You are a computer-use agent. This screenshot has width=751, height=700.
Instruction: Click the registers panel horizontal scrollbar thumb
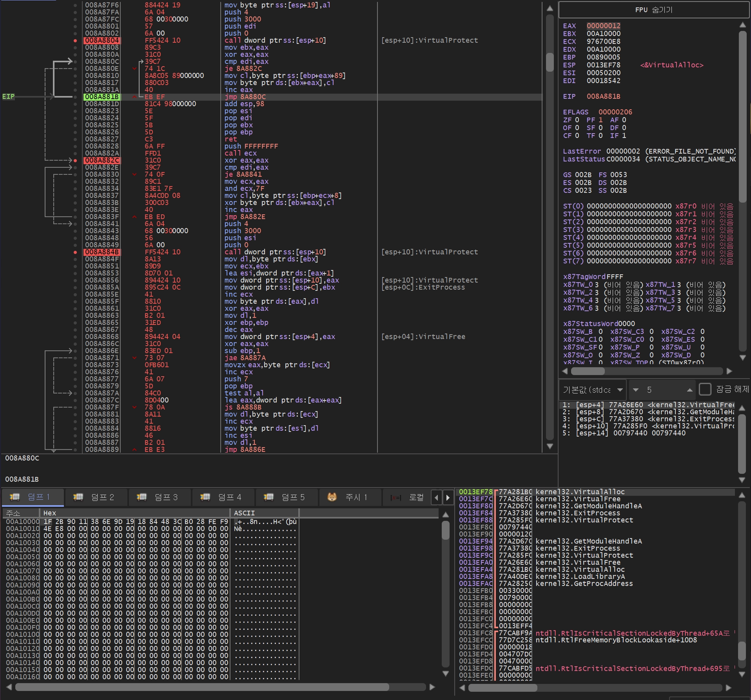point(588,371)
